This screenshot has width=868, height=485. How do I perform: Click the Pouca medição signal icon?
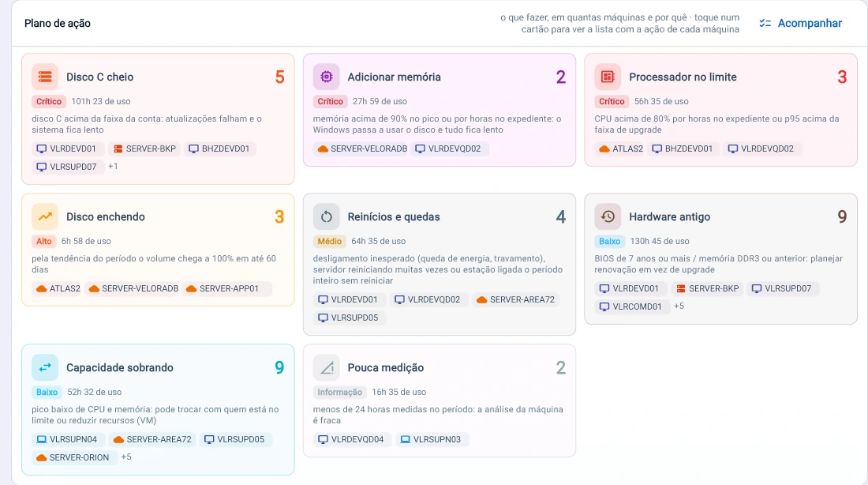click(x=326, y=367)
